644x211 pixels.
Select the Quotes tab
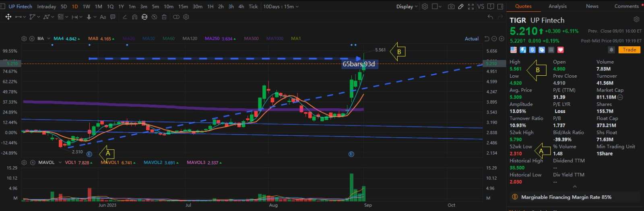pos(523,6)
